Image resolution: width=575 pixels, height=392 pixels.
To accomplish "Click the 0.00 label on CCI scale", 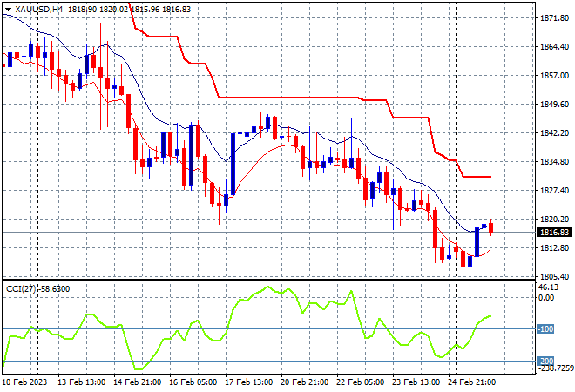I will (x=546, y=297).
